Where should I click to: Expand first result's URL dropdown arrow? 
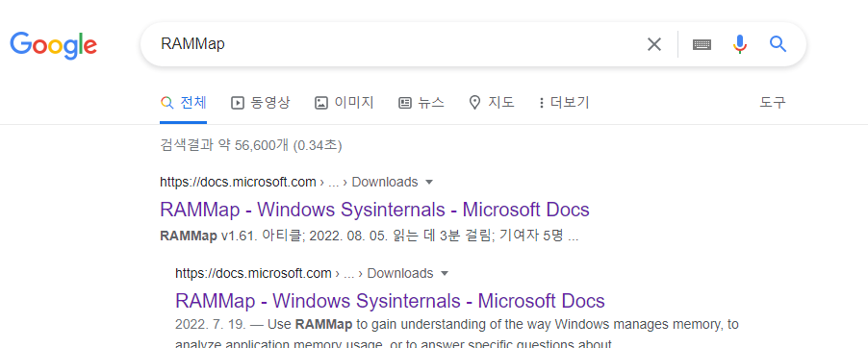pos(429,182)
